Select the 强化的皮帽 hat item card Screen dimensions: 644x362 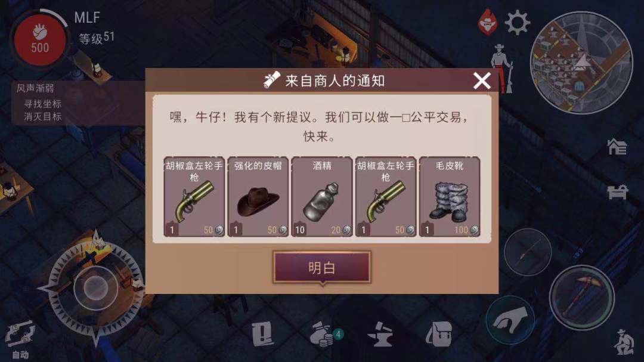pos(258,197)
